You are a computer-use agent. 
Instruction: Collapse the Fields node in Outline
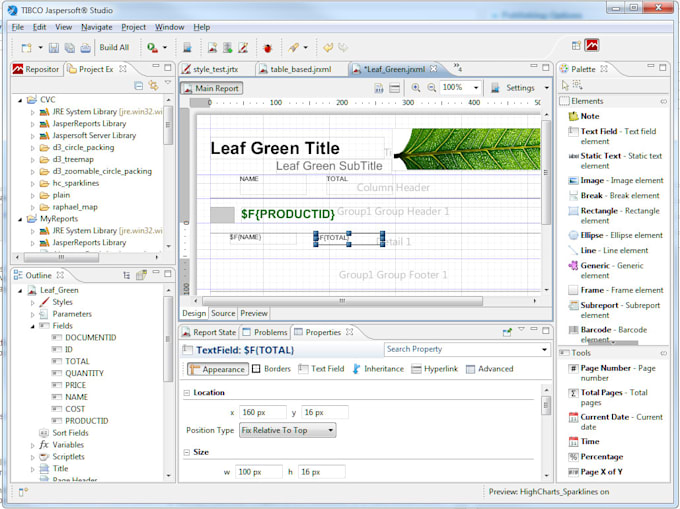click(x=32, y=325)
